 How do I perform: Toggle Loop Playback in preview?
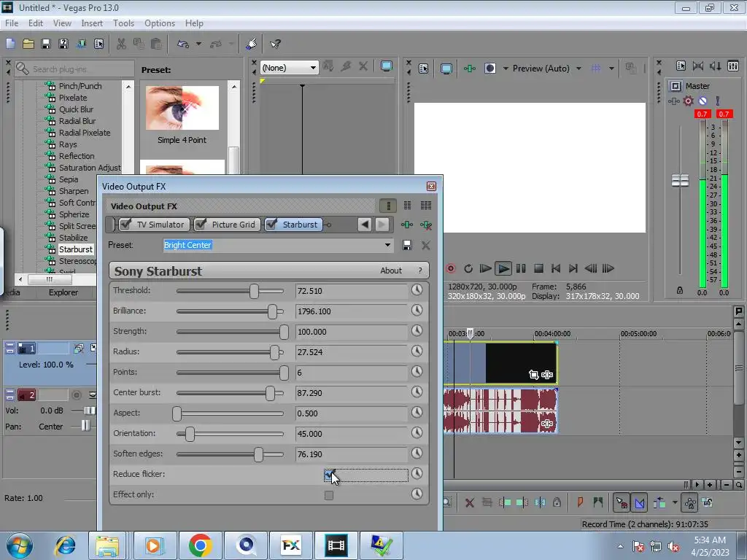pyautogui.click(x=468, y=268)
